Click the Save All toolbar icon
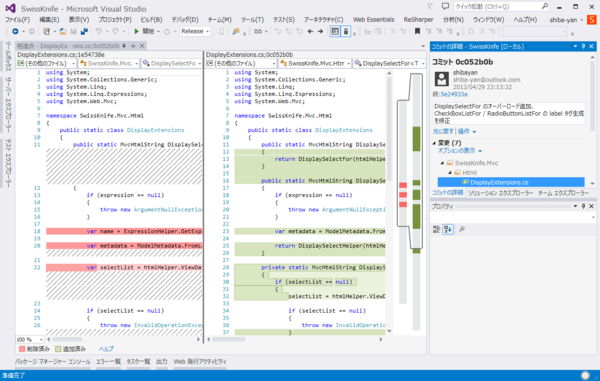 tap(84, 31)
